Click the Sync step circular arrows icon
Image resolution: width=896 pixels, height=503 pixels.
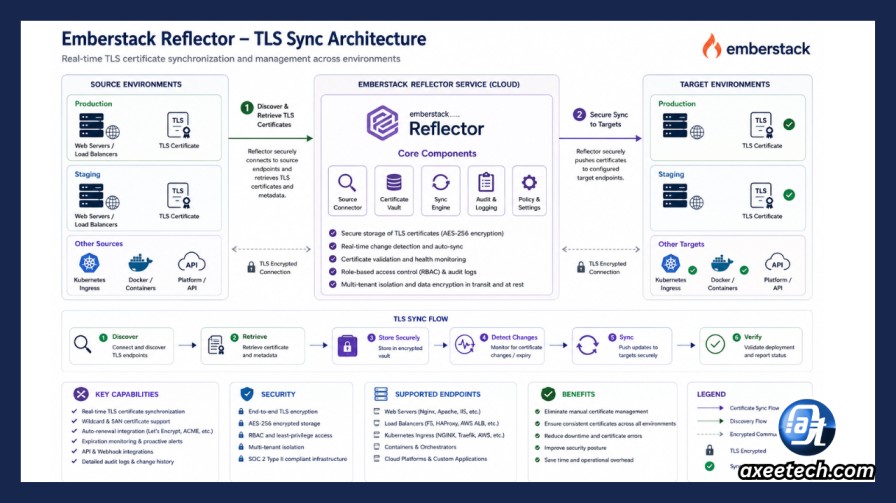tap(587, 345)
